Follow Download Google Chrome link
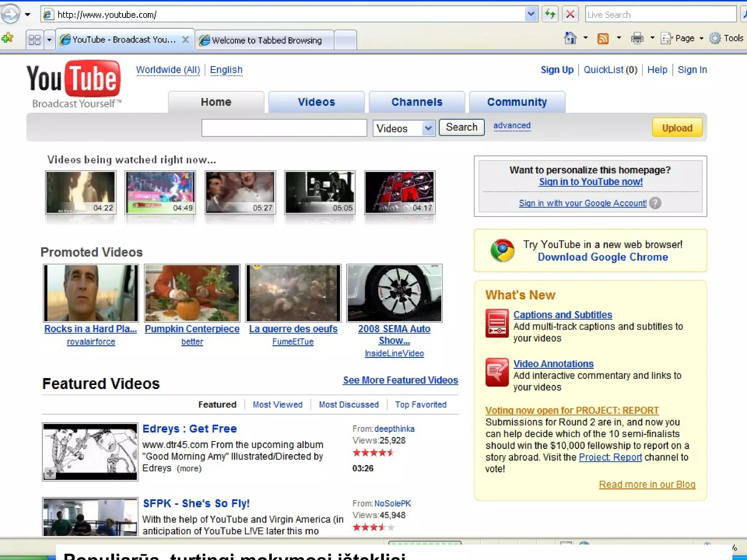The height and width of the screenshot is (560, 747). [x=603, y=257]
